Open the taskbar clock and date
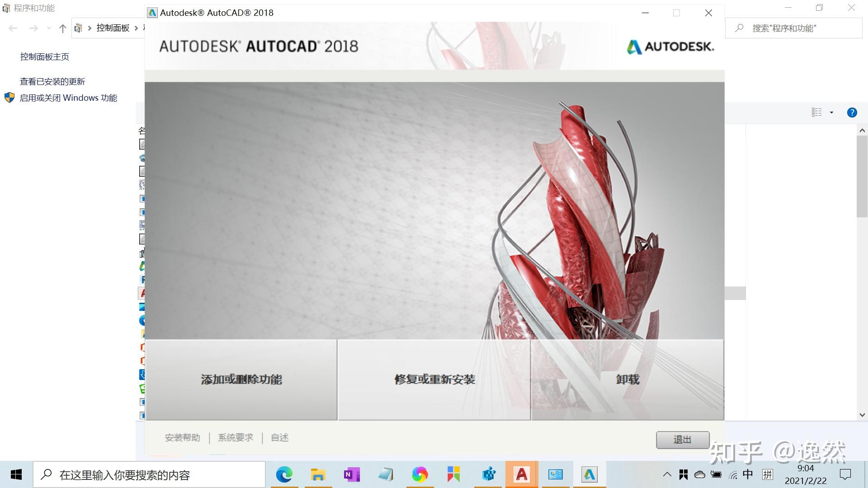 (806, 474)
